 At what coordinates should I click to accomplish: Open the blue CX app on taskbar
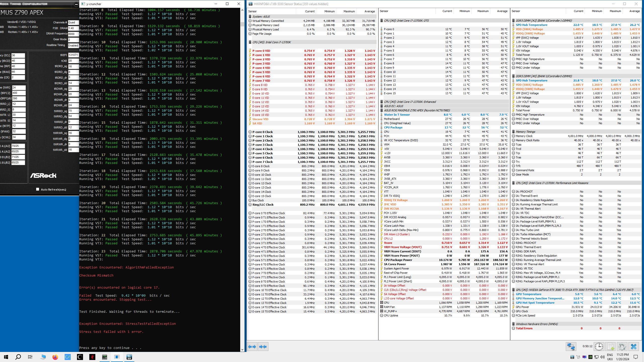coord(68,357)
